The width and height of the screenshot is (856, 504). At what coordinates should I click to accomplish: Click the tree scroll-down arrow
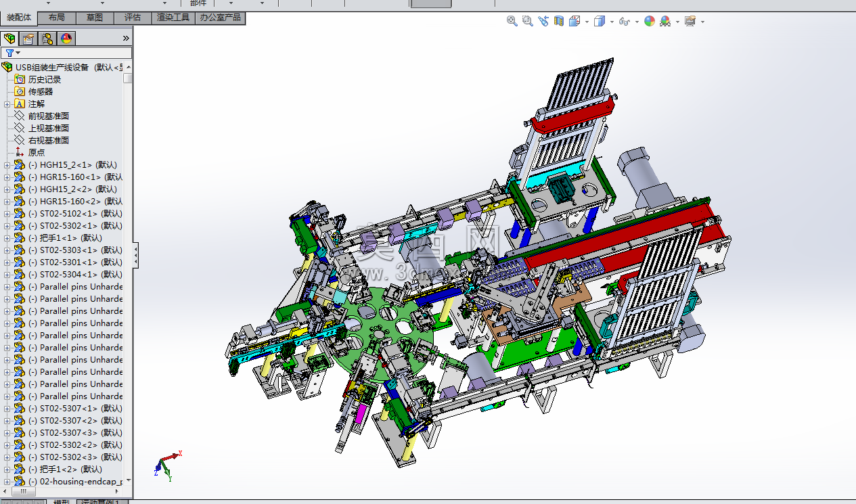128,481
